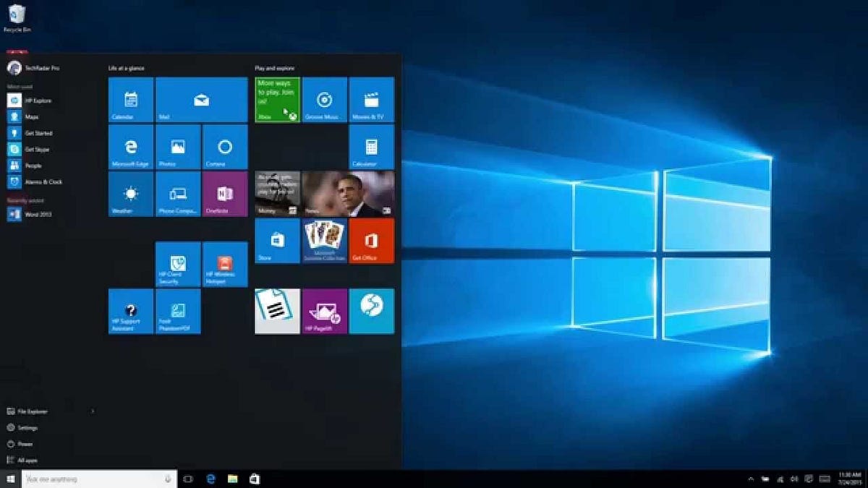The width and height of the screenshot is (868, 488).
Task: Open the Xbox tile
Action: pyautogui.click(x=276, y=100)
